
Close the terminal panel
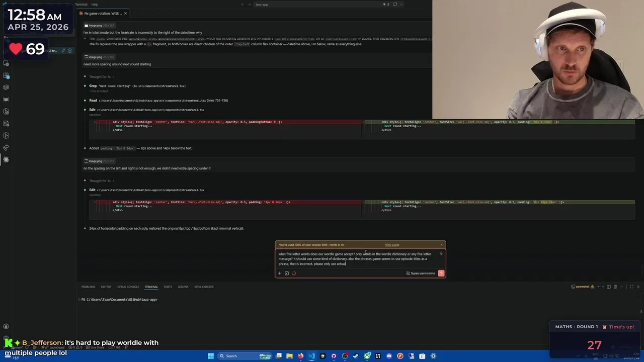tap(638, 287)
